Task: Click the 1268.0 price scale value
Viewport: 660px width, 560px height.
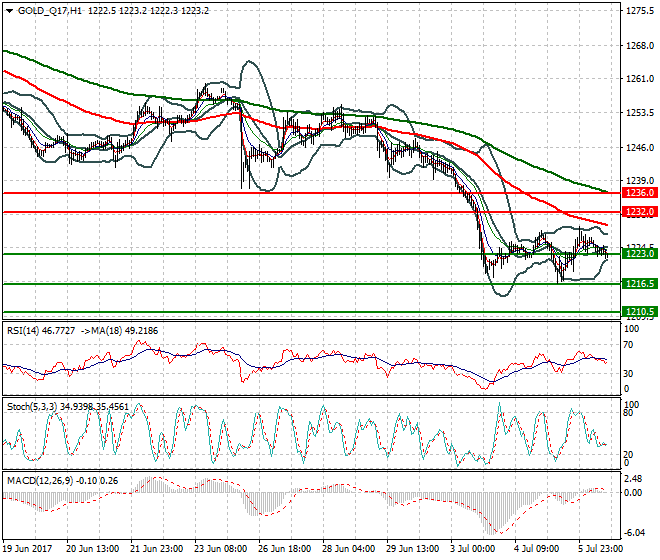Action: [640, 45]
